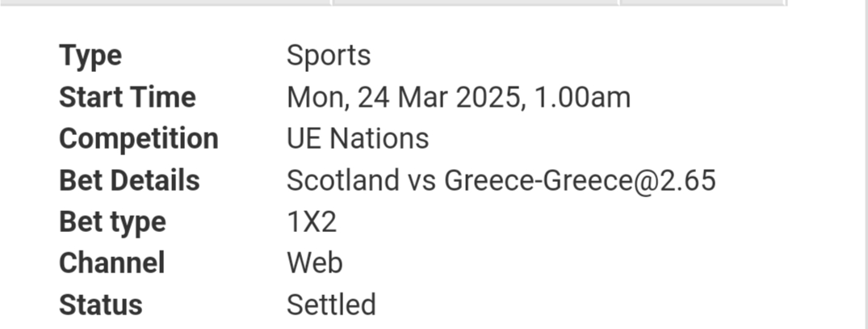The height and width of the screenshot is (329, 868).
Task: Click the Bet type label
Action: pyautogui.click(x=112, y=222)
